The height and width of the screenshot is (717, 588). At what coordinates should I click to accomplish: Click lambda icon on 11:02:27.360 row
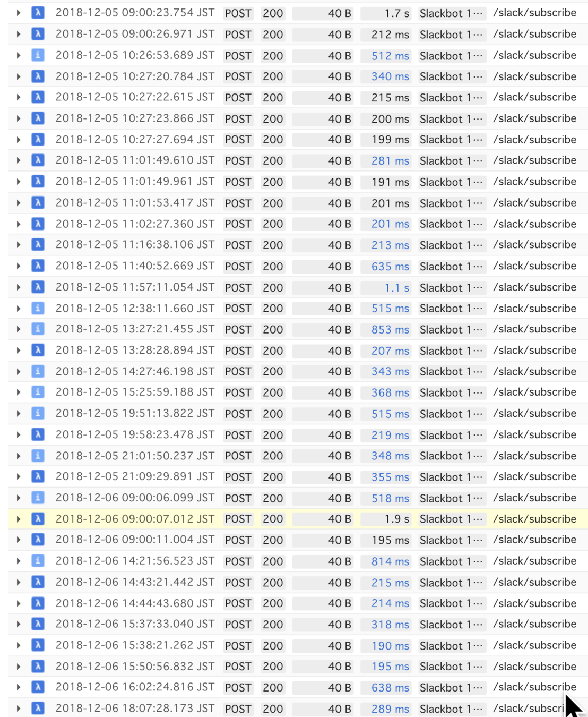[38, 224]
